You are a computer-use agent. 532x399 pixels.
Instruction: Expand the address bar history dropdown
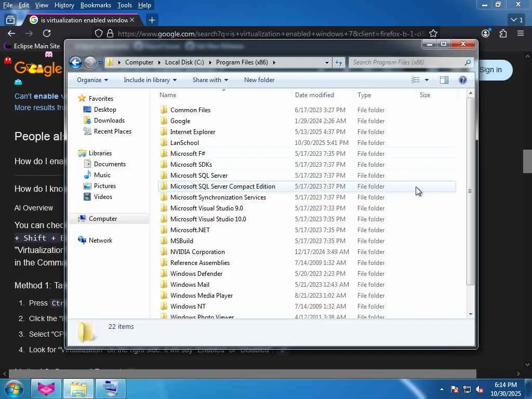click(327, 63)
